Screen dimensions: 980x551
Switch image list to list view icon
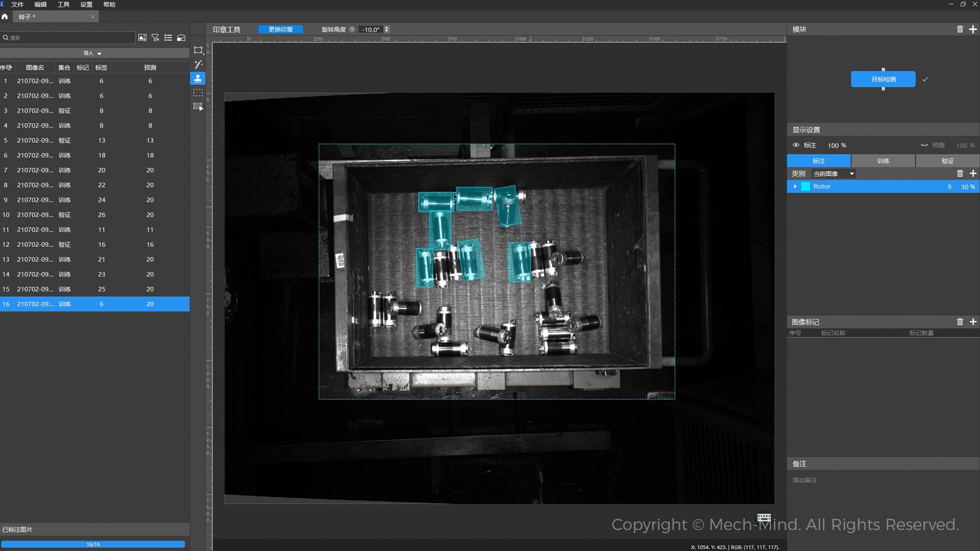168,38
